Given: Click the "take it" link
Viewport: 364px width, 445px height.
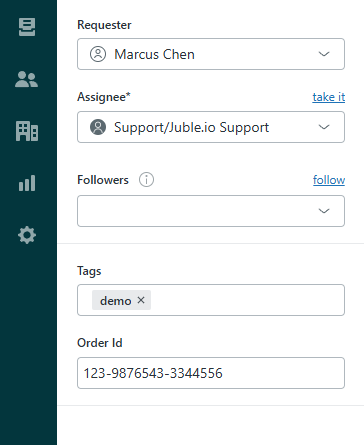Looking at the screenshot, I should click(x=329, y=97).
